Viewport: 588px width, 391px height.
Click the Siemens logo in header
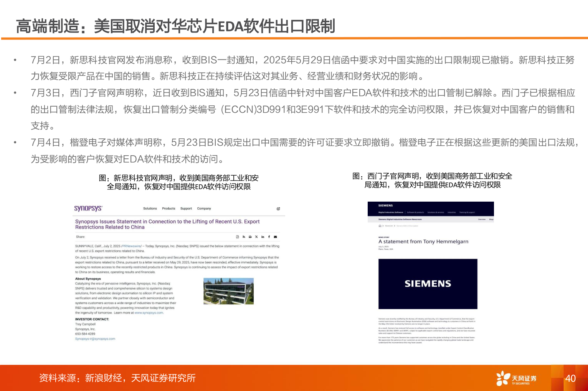click(385, 205)
